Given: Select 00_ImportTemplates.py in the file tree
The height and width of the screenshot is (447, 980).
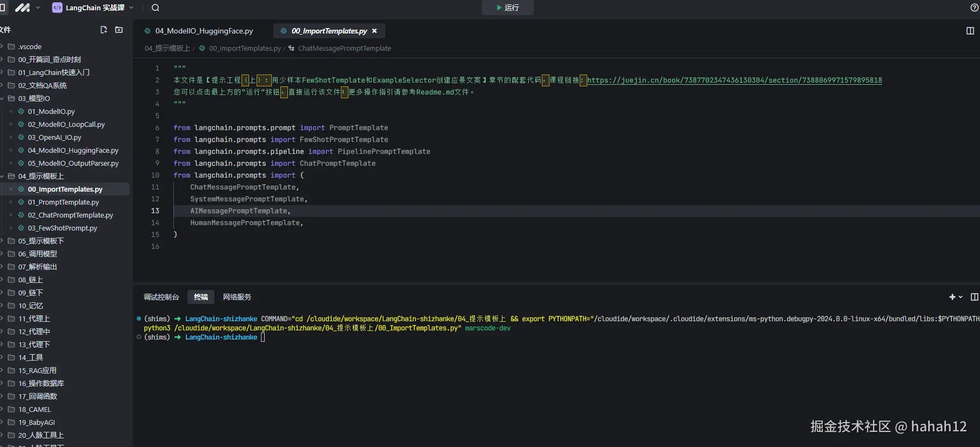Looking at the screenshot, I should tap(65, 189).
